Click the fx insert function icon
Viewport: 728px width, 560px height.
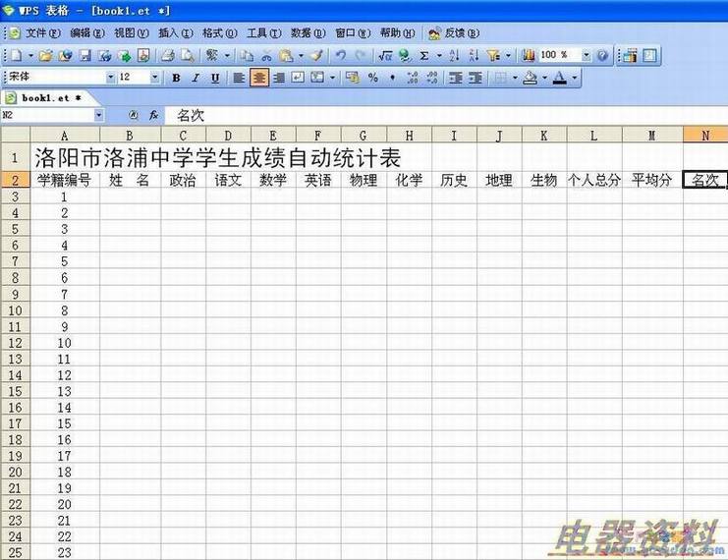153,115
